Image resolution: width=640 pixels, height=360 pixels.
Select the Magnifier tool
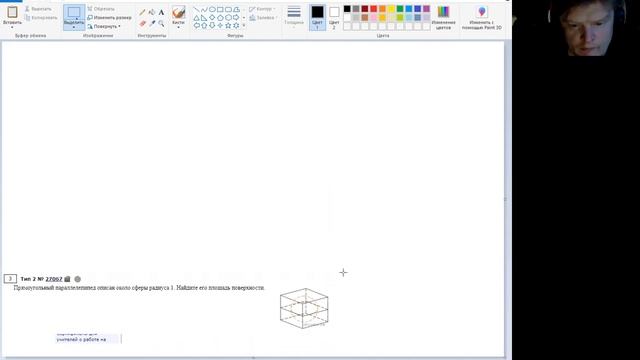point(161,24)
